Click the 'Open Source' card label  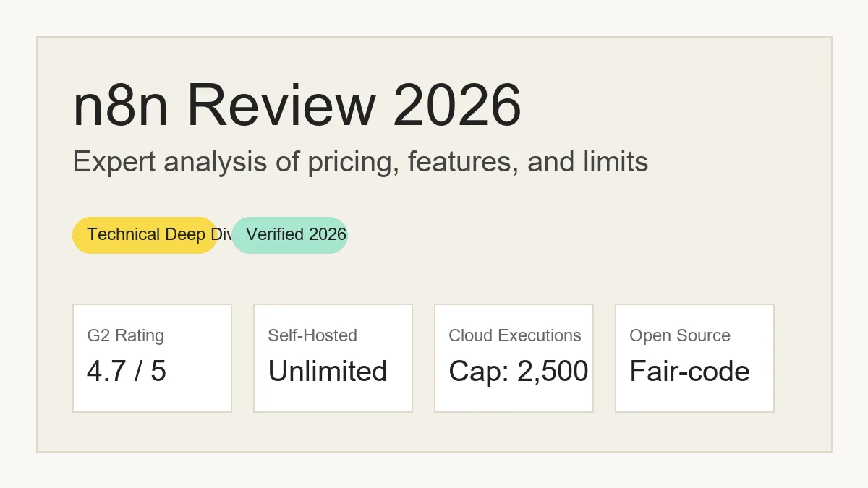pos(680,335)
